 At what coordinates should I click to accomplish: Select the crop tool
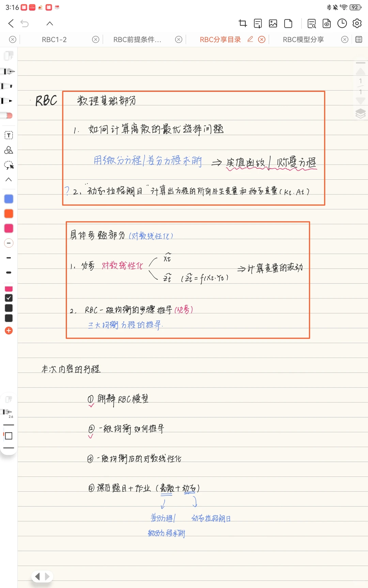click(x=243, y=23)
